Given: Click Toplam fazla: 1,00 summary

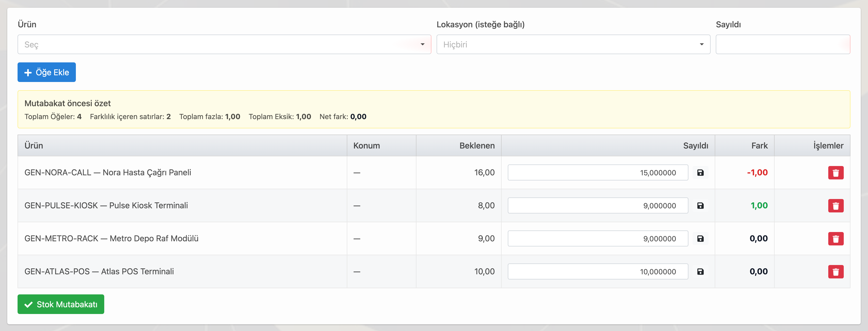Looking at the screenshot, I should point(210,117).
